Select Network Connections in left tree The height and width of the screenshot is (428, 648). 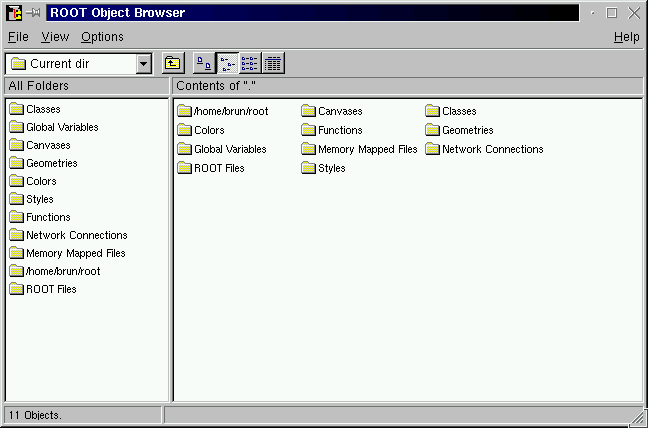coord(76,235)
